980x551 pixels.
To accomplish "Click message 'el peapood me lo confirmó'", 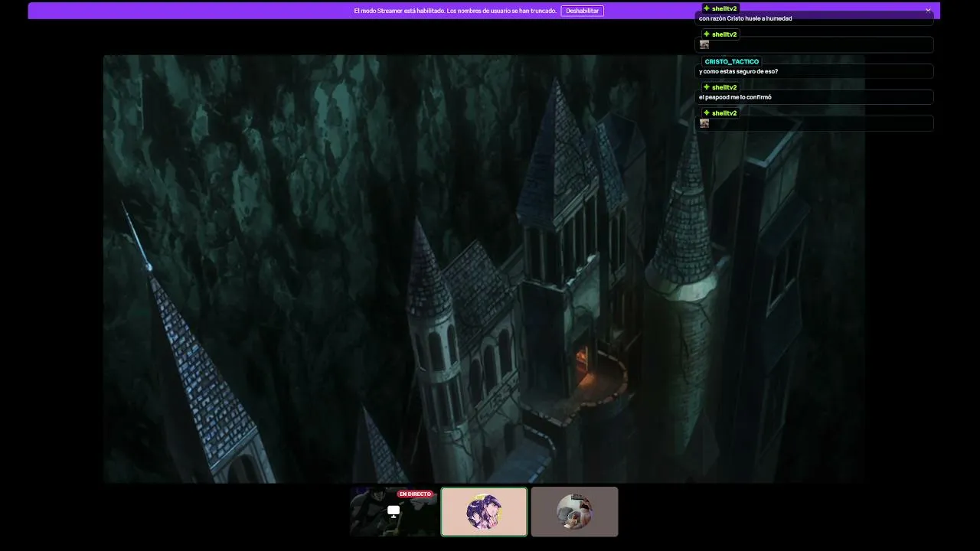I will tap(735, 97).
